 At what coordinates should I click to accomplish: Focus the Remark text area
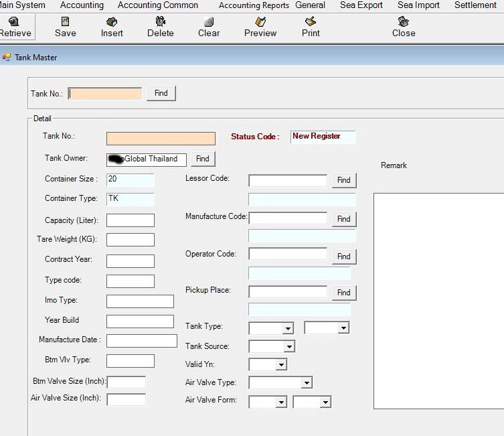[438, 300]
